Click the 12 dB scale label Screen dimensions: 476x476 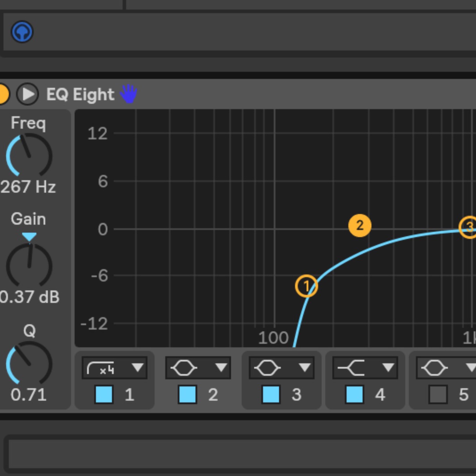[x=98, y=133]
